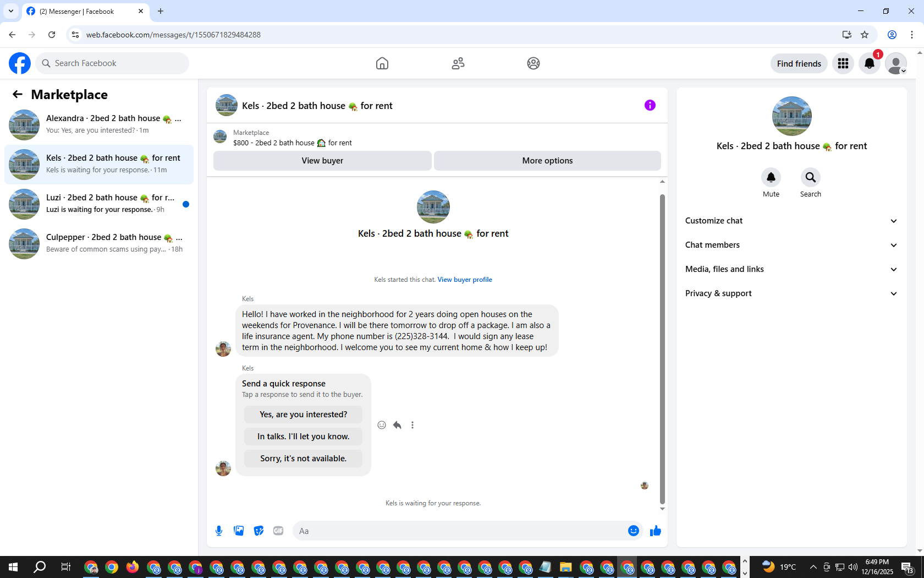
Task: React to the quick response message
Action: pos(382,425)
